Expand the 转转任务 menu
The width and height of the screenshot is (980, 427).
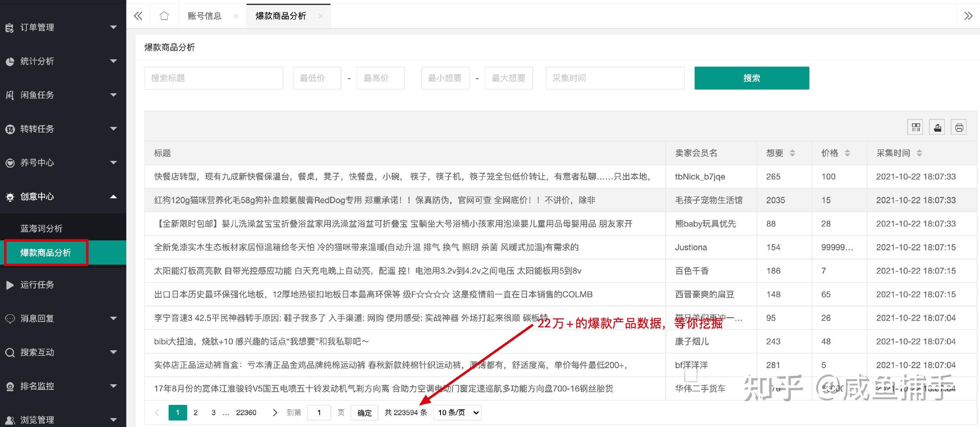click(114, 129)
